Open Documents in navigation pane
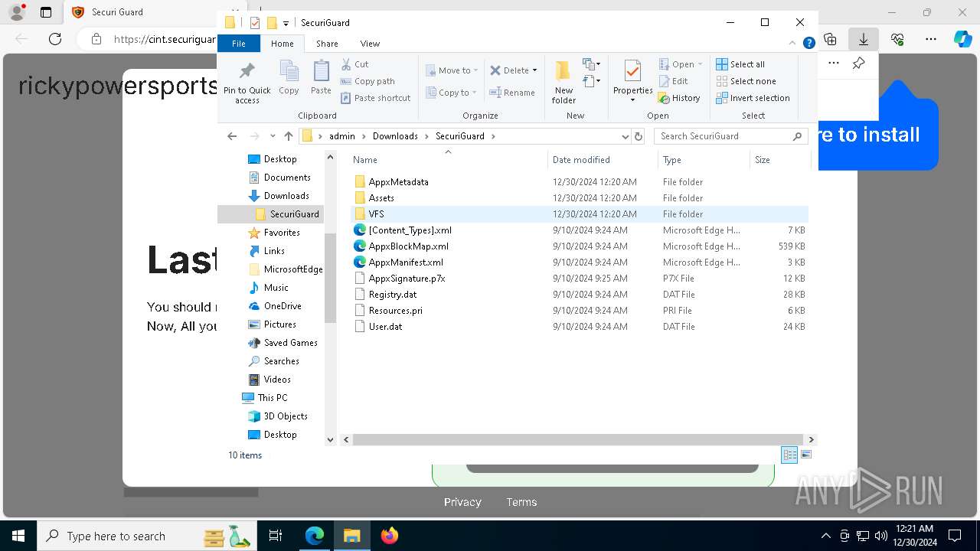This screenshot has width=980, height=551. [287, 178]
